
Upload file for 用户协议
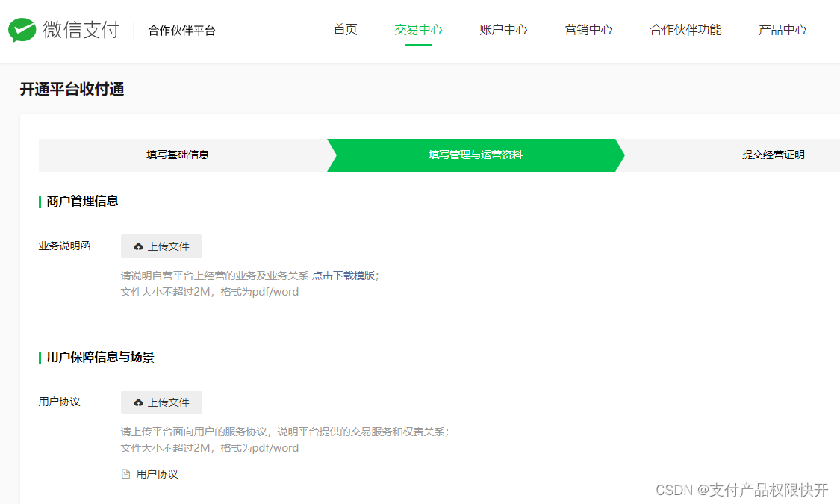[161, 402]
